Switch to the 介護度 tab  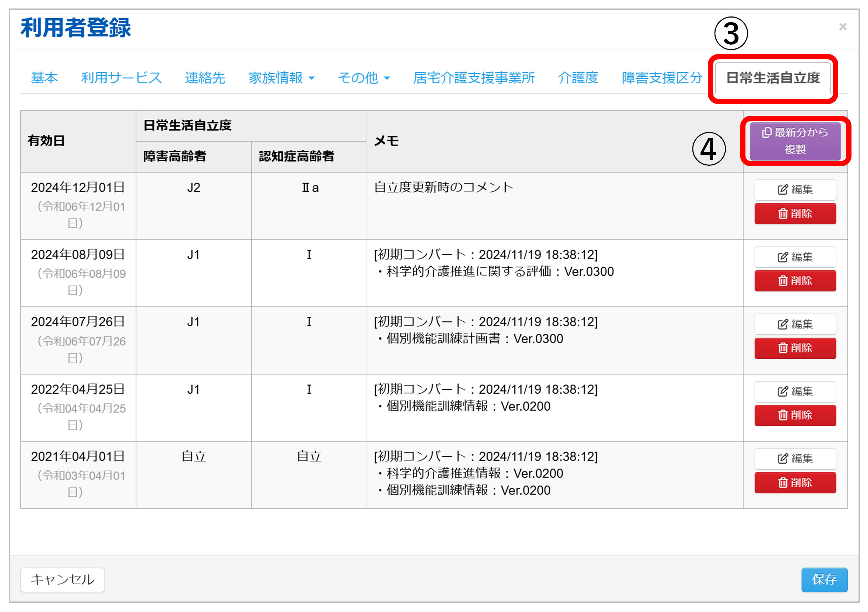point(578,78)
